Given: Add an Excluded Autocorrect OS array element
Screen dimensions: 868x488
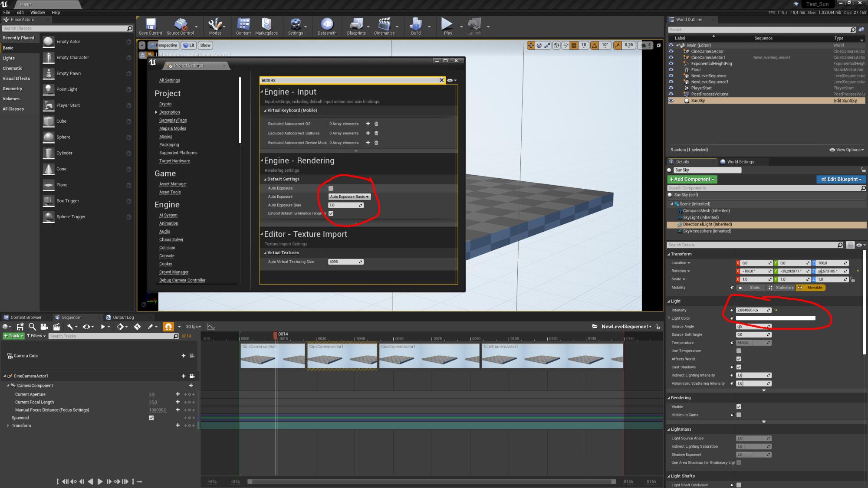Looking at the screenshot, I should (x=368, y=124).
